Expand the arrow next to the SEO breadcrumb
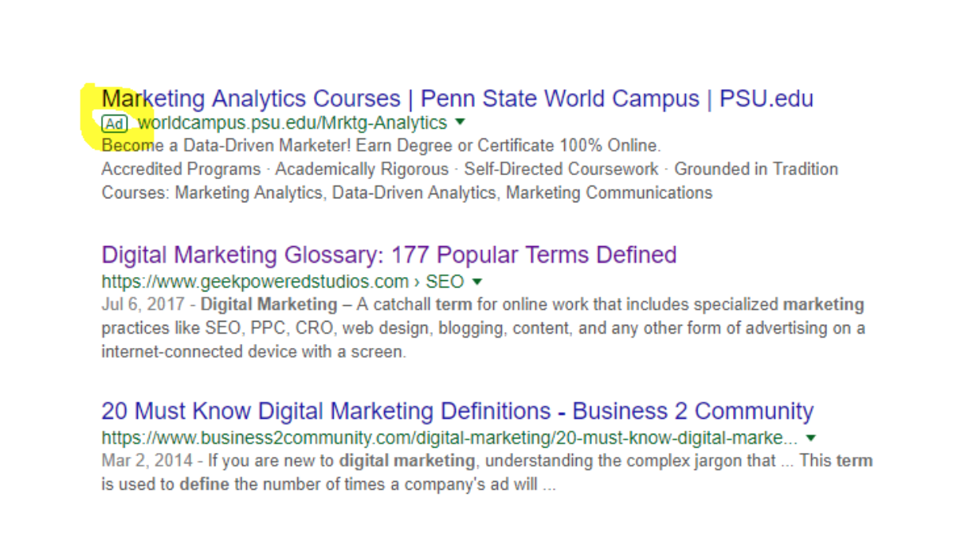 point(477,281)
